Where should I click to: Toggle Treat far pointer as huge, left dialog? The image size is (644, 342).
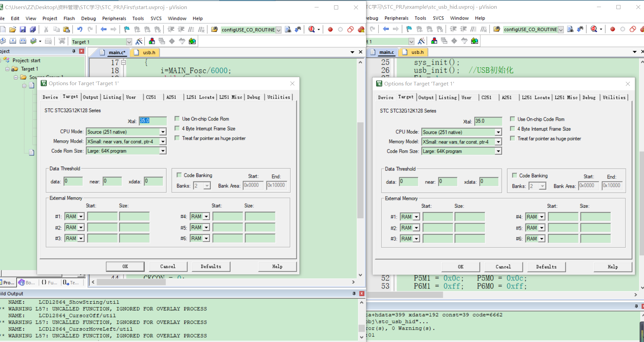[x=177, y=138]
